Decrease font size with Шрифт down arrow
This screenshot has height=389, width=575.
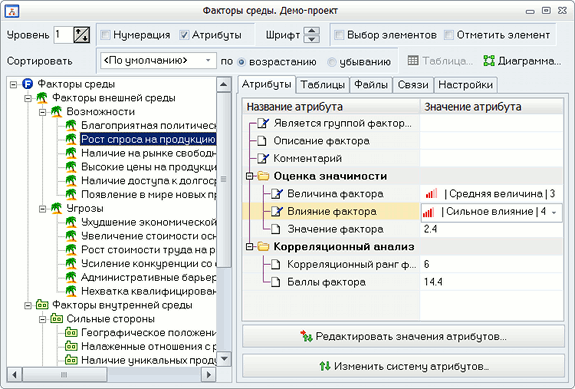[312, 39]
